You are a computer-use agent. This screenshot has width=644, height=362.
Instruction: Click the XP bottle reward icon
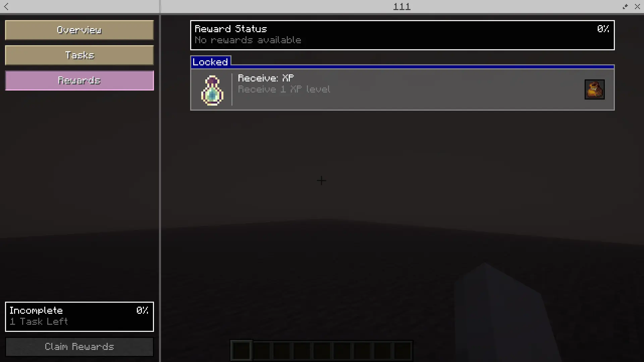point(212,89)
